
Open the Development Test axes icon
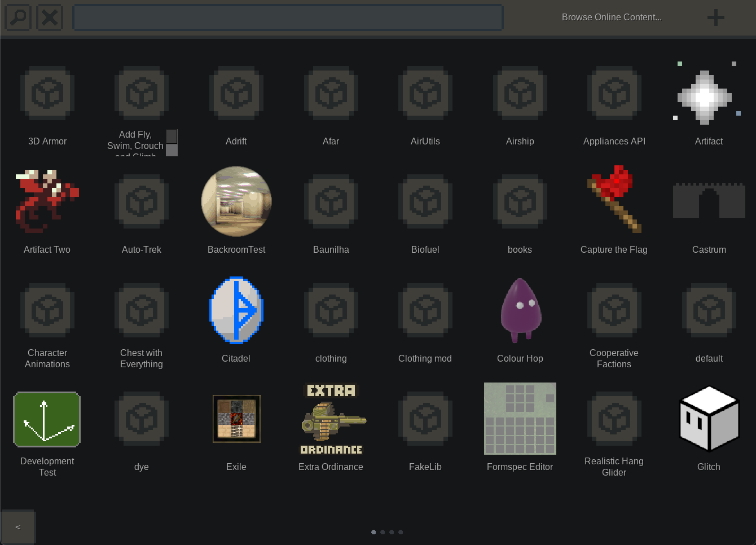(47, 419)
